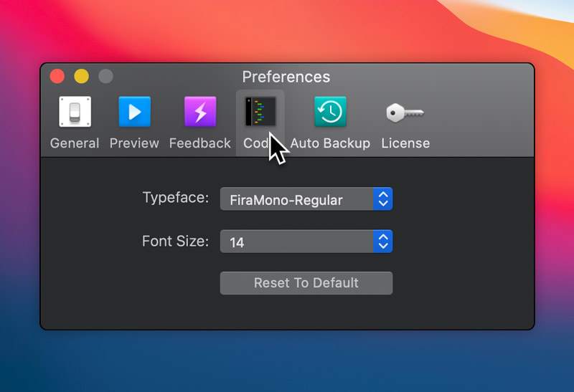Open the Typeface FiraMono-Regular dropdown
This screenshot has width=574, height=392.
[306, 199]
